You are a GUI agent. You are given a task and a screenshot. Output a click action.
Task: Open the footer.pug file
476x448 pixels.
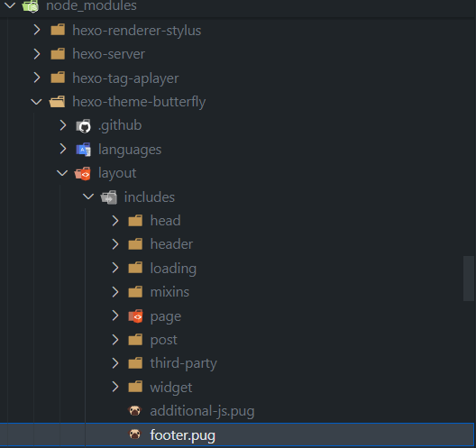point(237,434)
